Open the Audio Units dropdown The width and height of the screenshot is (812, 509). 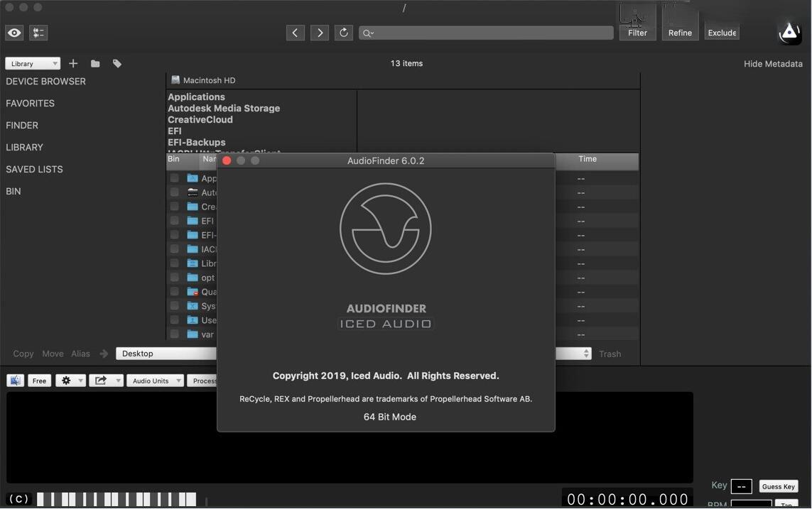(155, 381)
